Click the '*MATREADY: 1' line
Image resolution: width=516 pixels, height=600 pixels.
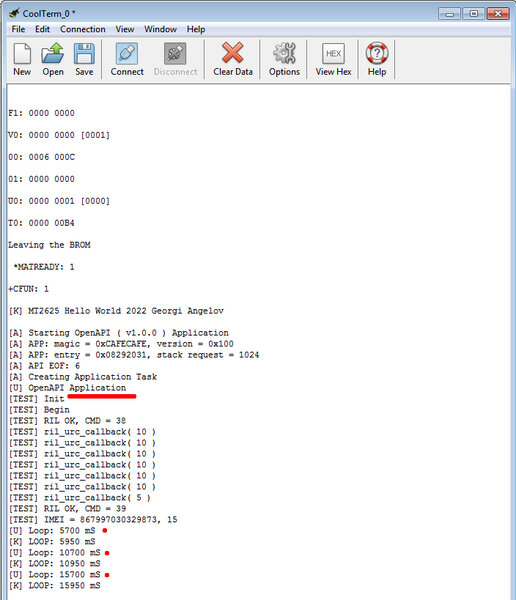pyautogui.click(x=44, y=267)
